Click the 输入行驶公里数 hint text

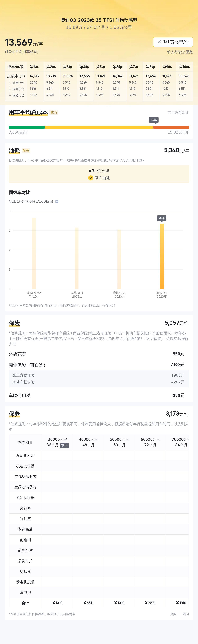tap(180, 52)
